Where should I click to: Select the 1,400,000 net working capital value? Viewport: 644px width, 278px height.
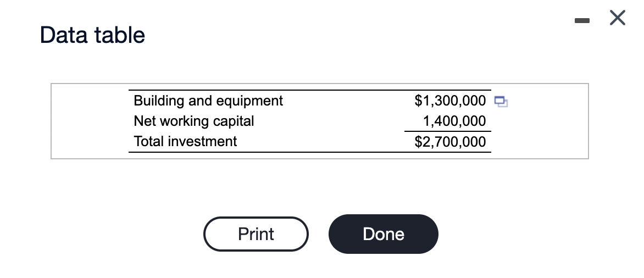tap(454, 121)
